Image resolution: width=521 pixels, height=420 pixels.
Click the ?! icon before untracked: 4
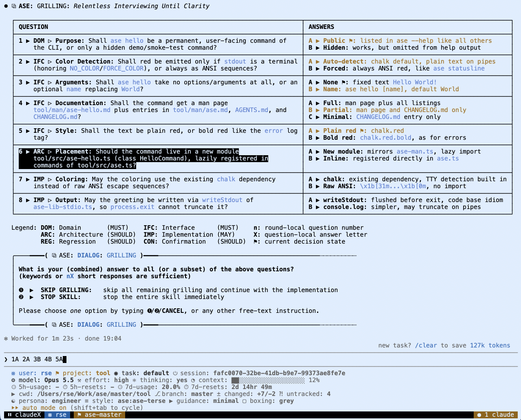281,394
